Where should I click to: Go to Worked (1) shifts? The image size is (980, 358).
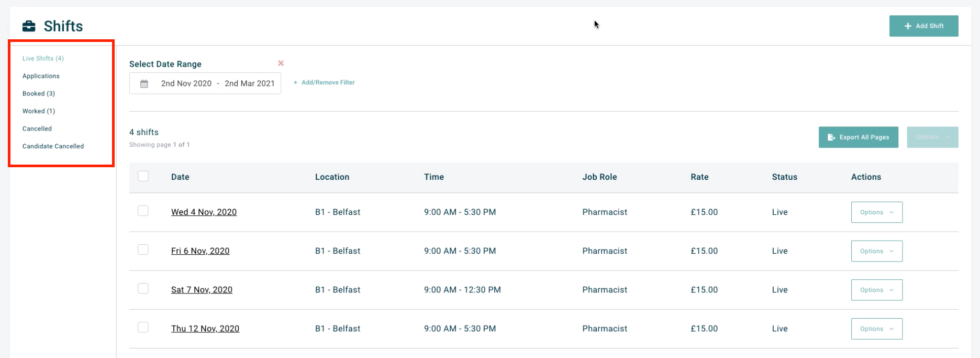click(x=39, y=111)
